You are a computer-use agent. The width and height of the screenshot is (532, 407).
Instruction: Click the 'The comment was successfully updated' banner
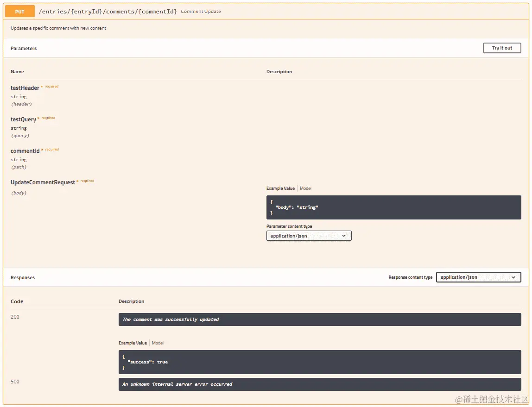tap(320, 319)
